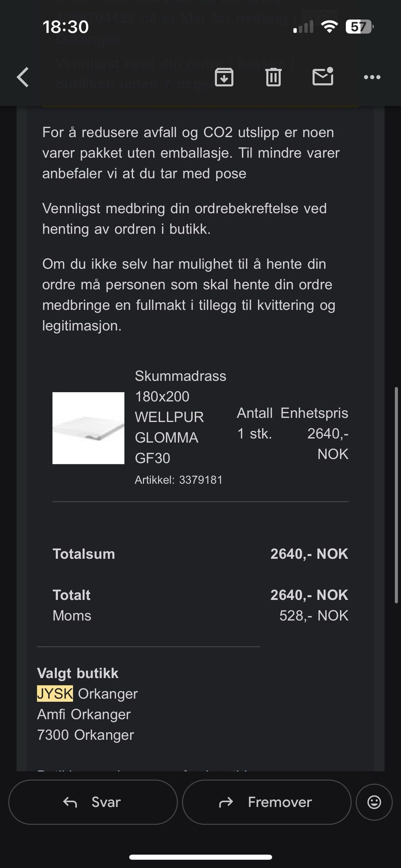Tap the Wi-Fi status icon
Viewport: 401px width, 868px height.
tap(329, 27)
